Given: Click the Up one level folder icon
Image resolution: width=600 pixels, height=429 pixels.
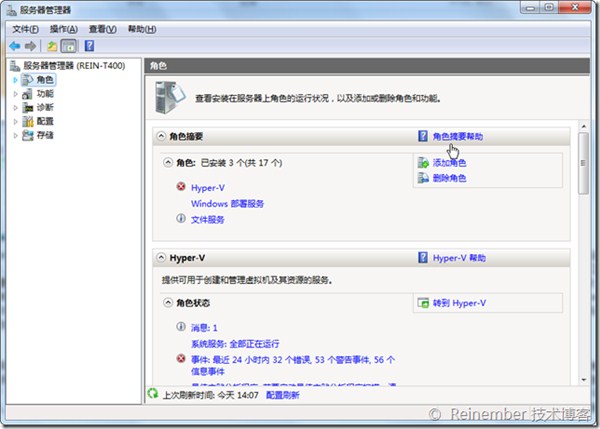Looking at the screenshot, I should pyautogui.click(x=52, y=46).
